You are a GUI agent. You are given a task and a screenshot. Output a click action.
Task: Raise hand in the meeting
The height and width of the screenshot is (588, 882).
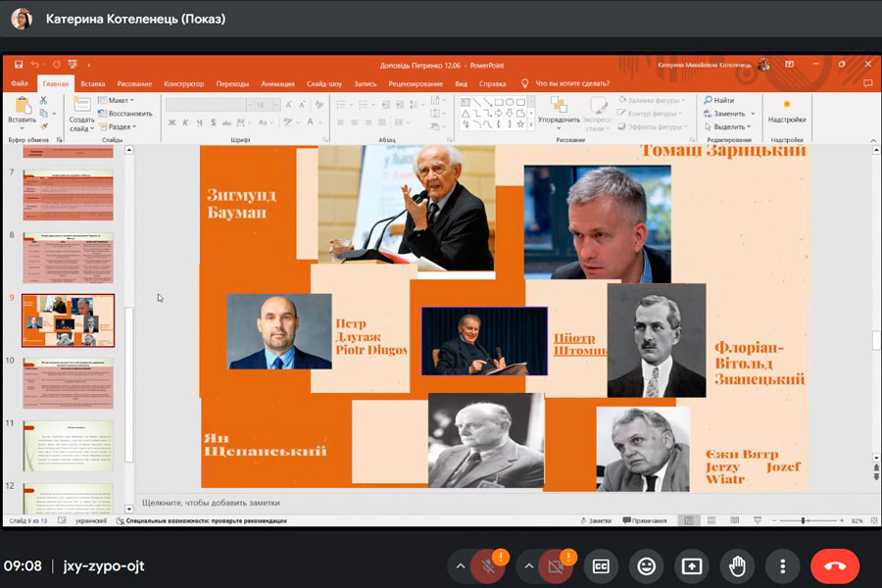point(737,565)
